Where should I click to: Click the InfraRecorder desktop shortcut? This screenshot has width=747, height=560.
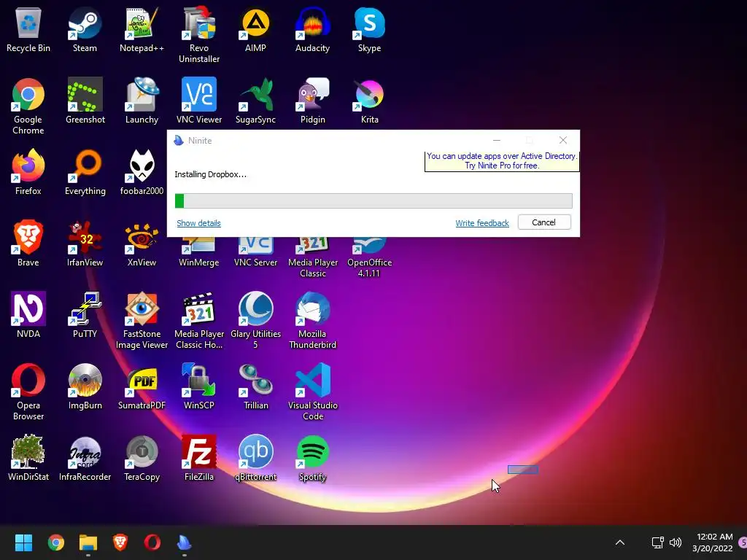pos(85,458)
